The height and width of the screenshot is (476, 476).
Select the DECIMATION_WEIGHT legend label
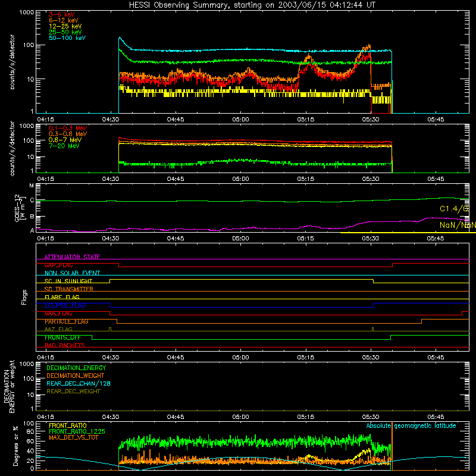coord(76,375)
